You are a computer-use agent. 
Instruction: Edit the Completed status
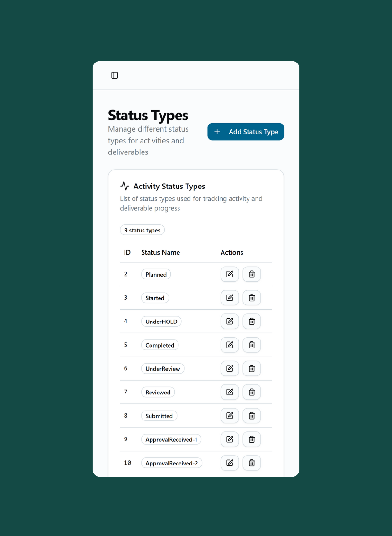[x=230, y=345]
